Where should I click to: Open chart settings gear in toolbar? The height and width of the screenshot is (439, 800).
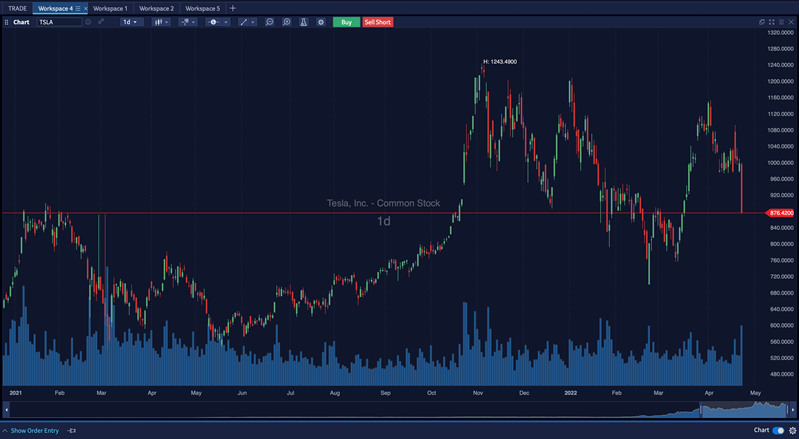(x=320, y=21)
